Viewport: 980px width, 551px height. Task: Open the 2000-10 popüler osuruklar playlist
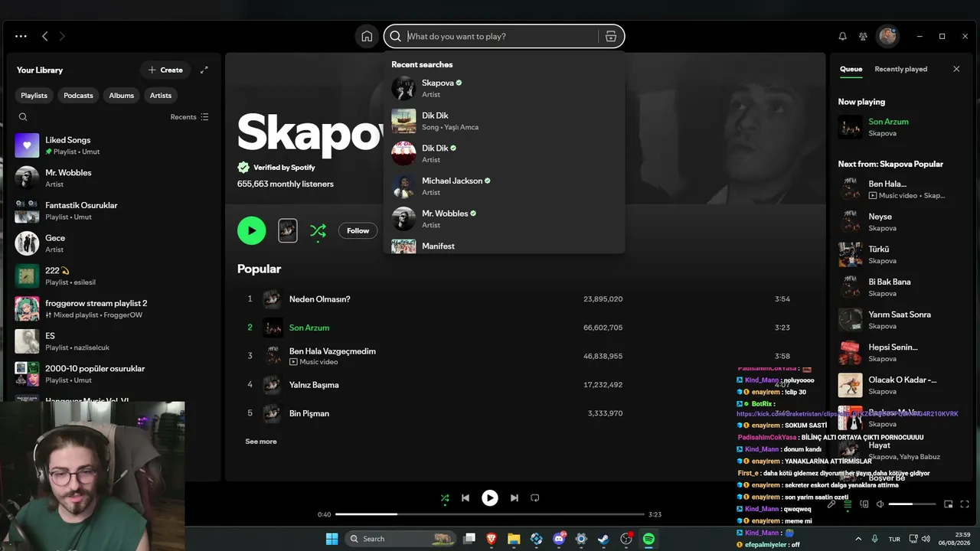point(113,374)
